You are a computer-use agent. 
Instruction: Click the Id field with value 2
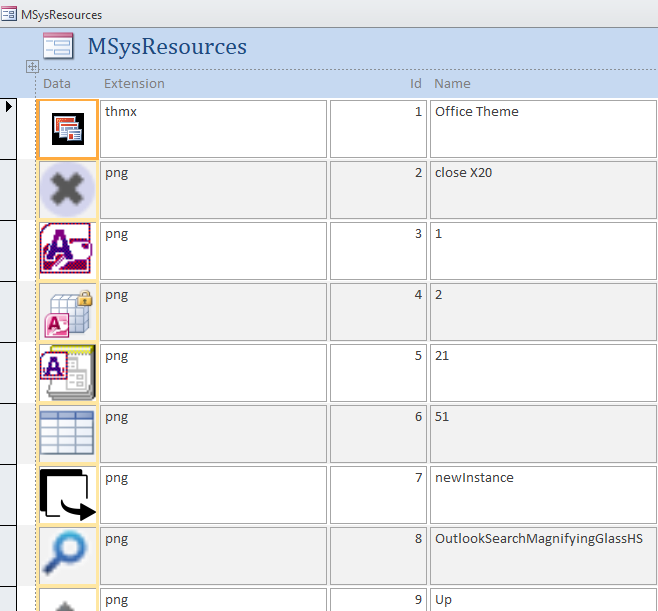tap(378, 190)
